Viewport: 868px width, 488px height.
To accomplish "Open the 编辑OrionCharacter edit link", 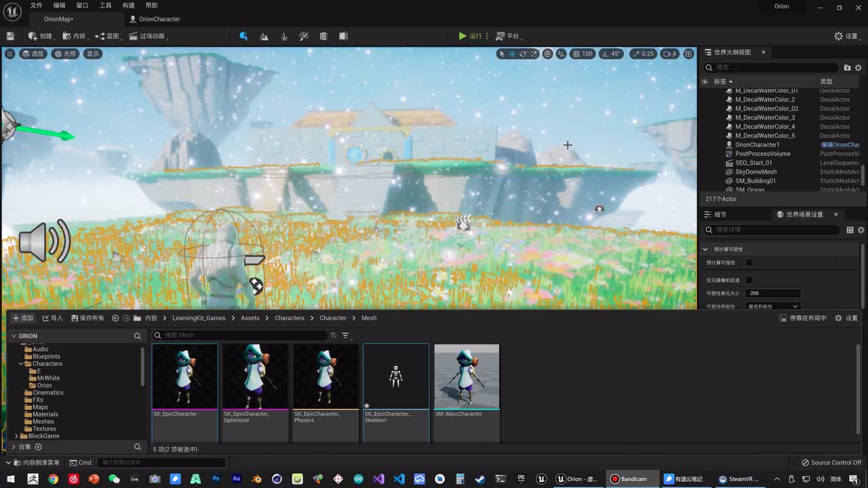I will 840,144.
